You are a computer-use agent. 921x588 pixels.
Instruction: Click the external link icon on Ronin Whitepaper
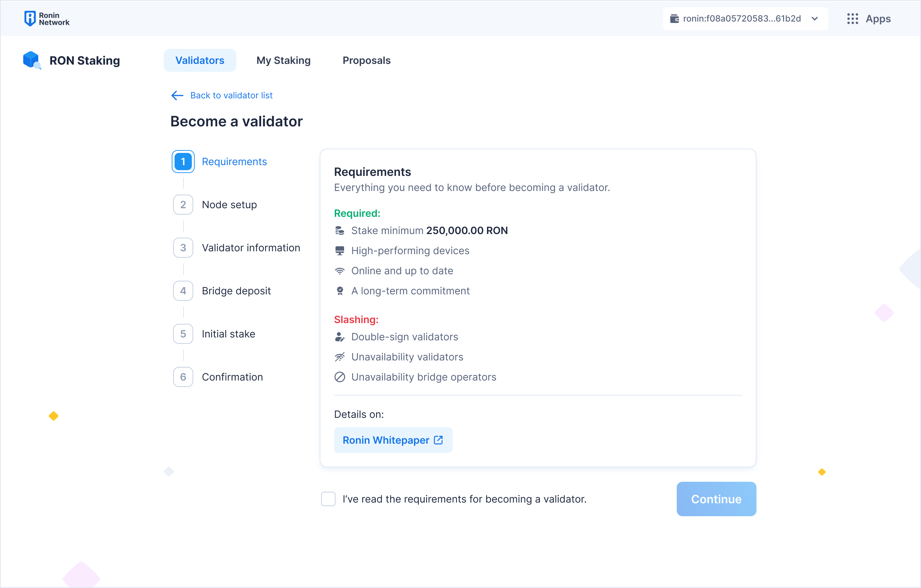click(x=438, y=440)
